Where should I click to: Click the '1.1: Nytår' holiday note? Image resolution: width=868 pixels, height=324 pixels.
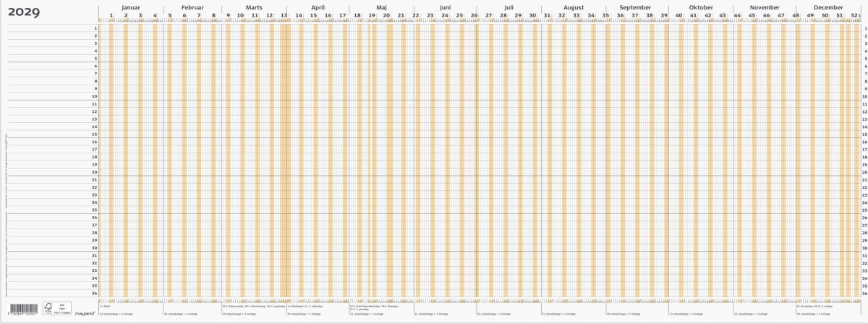pos(105,306)
